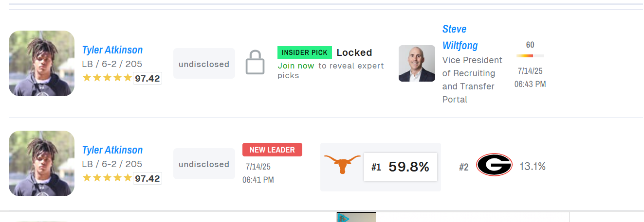
Task: Click the Join now link
Action: 296,66
